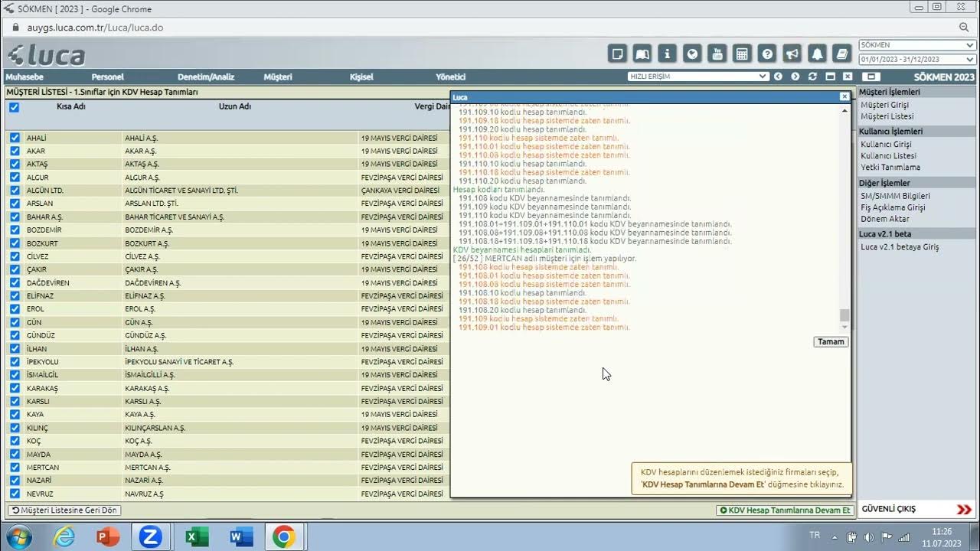This screenshot has width=980, height=551.
Task: Open Word from the taskbar
Action: coord(241,537)
